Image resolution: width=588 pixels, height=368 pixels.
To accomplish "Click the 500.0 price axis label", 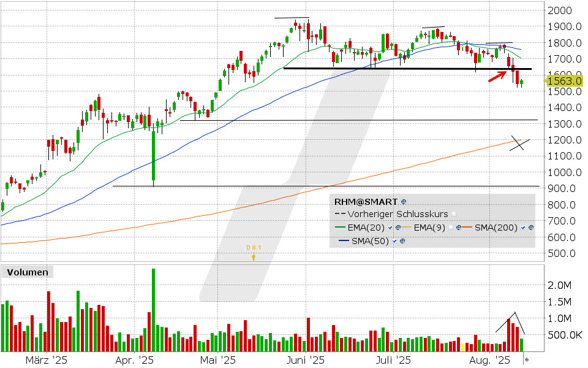I will [x=562, y=253].
